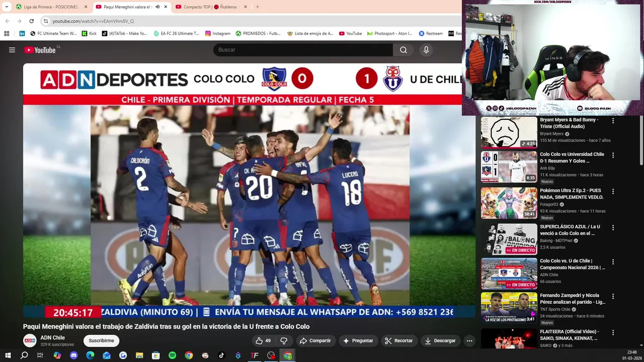Open the PROMIEDOS - Futb... bookmark
This screenshot has width=644, height=362.
coord(258,34)
